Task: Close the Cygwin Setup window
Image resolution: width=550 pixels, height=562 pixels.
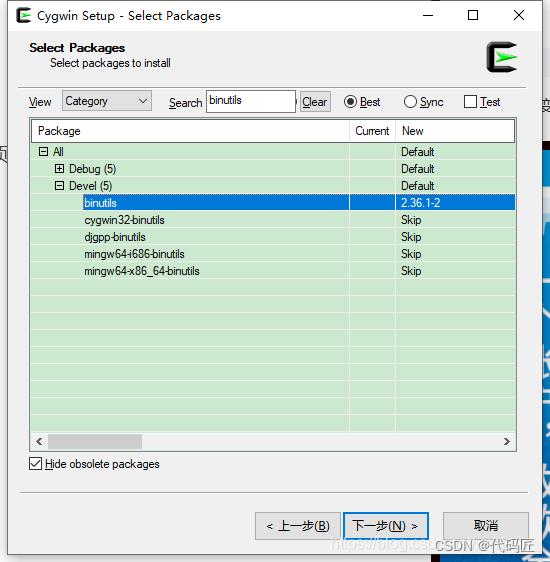Action: coord(519,15)
